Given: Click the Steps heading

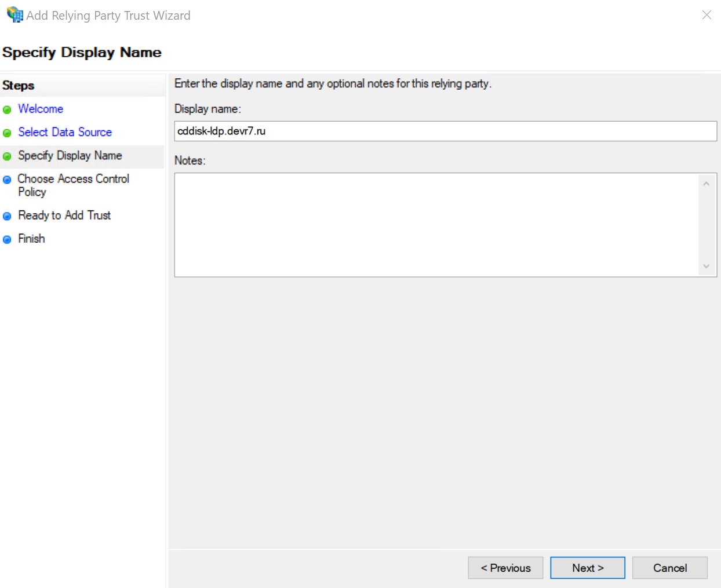Looking at the screenshot, I should coord(18,85).
